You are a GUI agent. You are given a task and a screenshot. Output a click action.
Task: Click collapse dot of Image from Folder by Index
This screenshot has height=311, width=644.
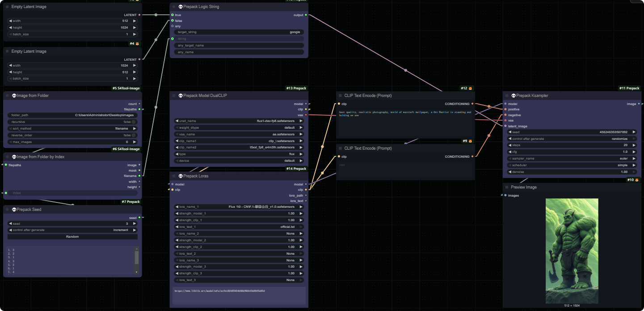[8, 156]
